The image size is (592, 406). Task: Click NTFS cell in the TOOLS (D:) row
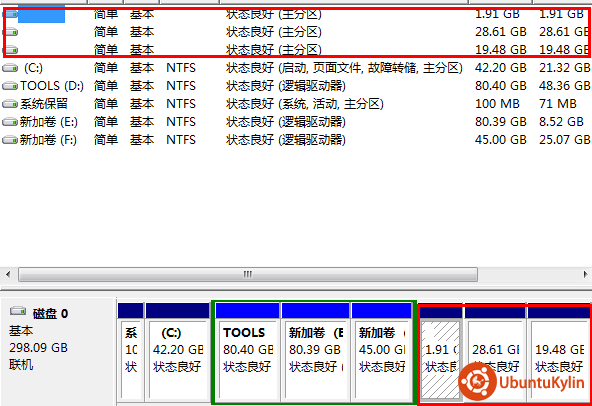point(181,86)
